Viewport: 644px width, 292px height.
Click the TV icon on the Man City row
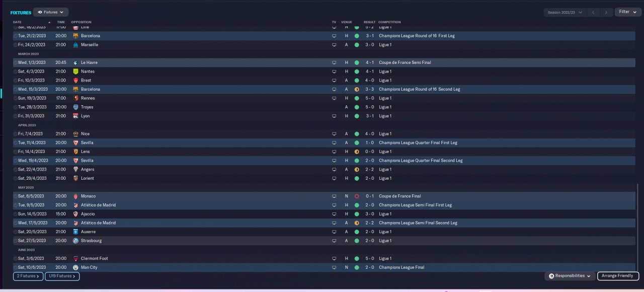pos(334,267)
